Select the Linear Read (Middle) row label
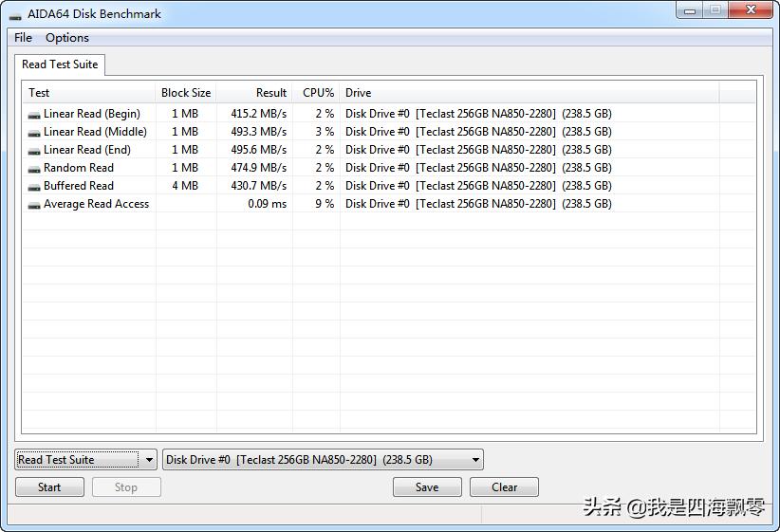The image size is (780, 532). (95, 132)
